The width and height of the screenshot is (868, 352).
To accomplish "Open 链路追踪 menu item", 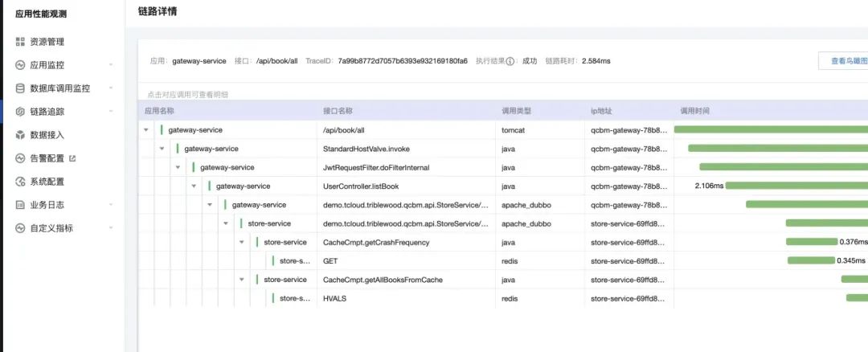I will 47,111.
